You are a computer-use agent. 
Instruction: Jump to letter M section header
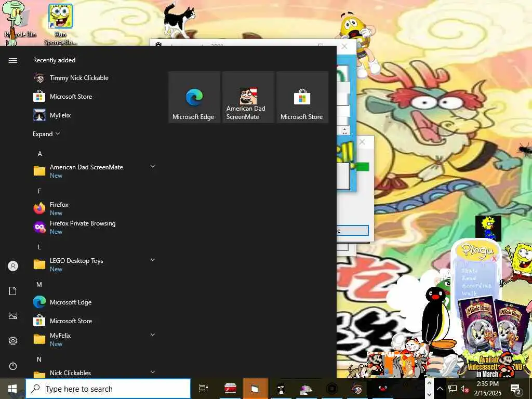[39, 285]
